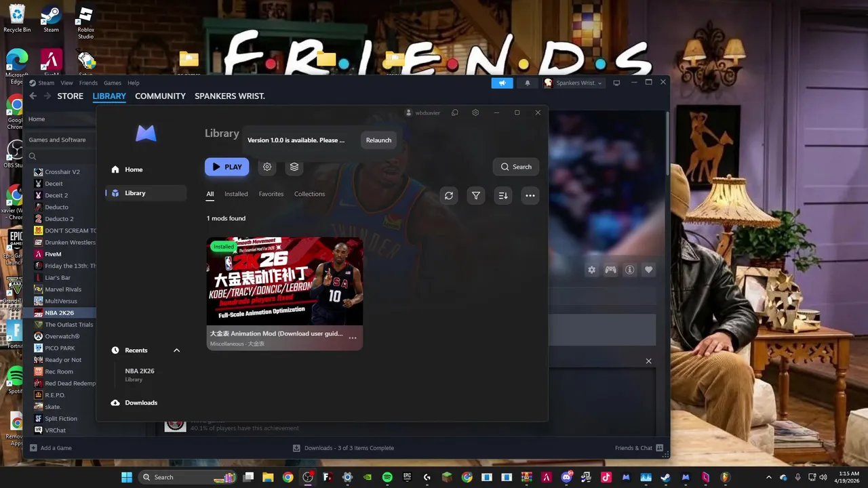The image size is (868, 488).
Task: Open mod manager settings gear next to PLAY
Action: pos(267,167)
